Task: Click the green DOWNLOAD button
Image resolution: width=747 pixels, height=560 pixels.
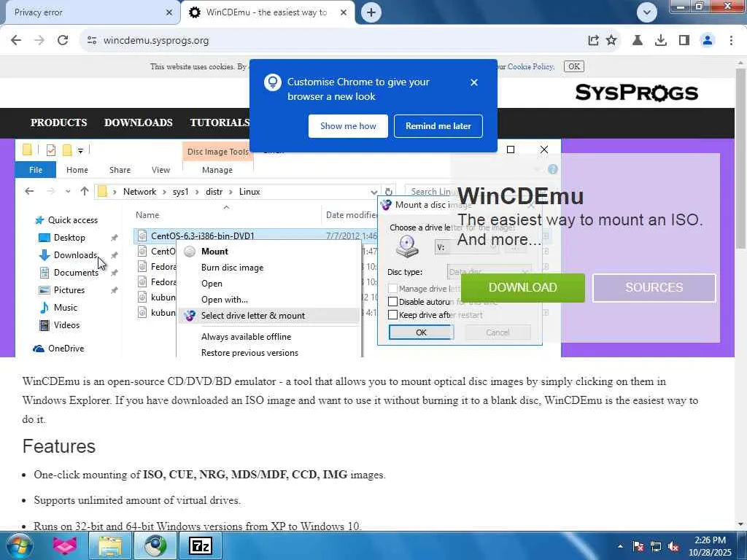Action: click(522, 287)
